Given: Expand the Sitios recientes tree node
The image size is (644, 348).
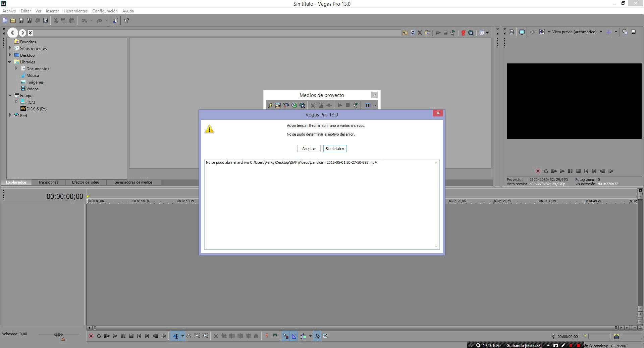Looking at the screenshot, I should pos(10,48).
